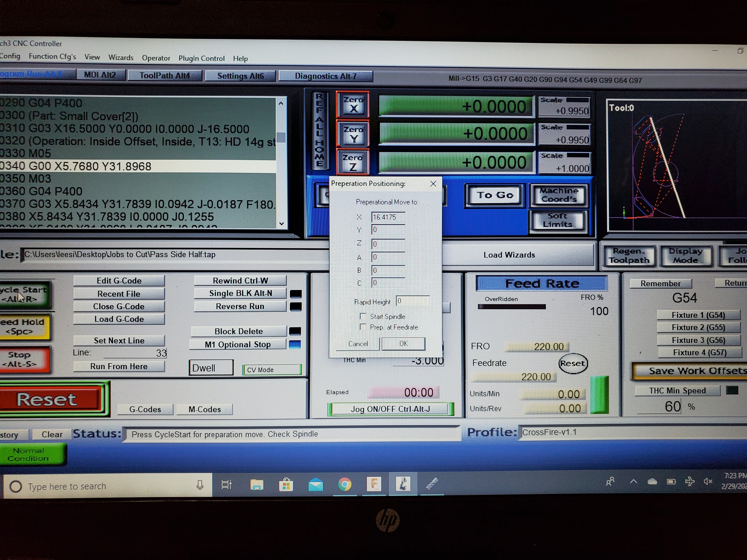Viewport: 747px width, 560px height.
Task: Click the Ref All Home vertical button
Action: (319, 131)
